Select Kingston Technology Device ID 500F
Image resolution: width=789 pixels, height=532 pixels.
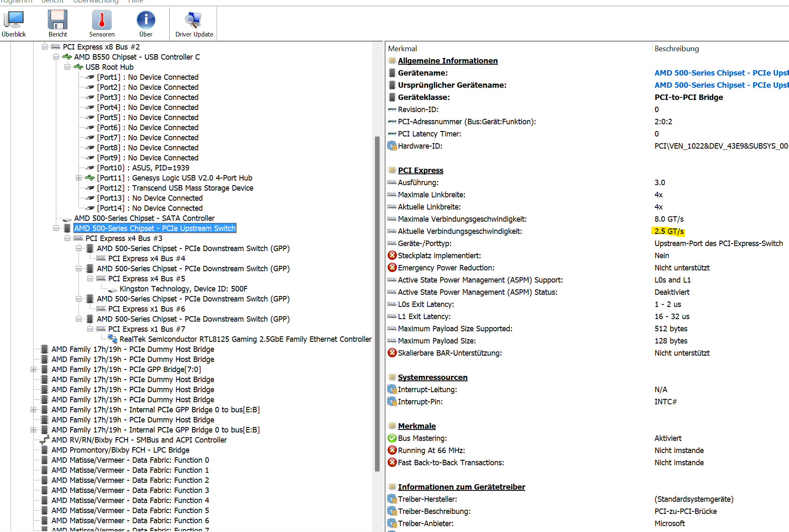pos(183,288)
